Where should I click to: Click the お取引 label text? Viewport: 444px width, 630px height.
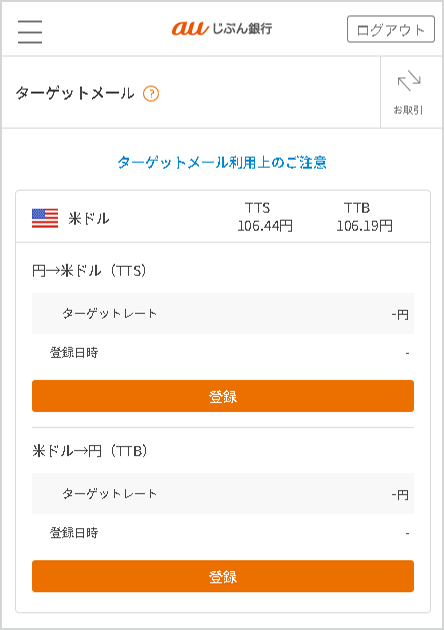pos(408,110)
